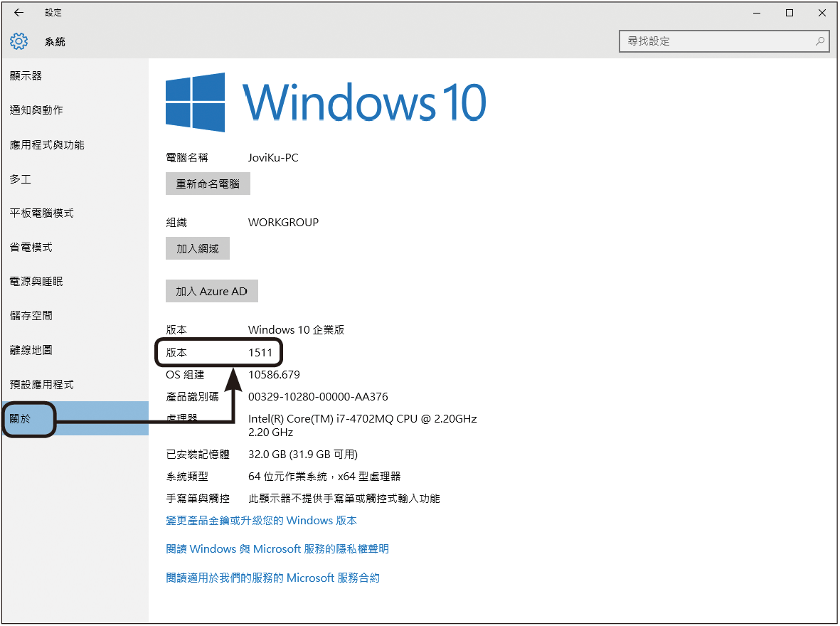Viewport: 840px width, 626px height.
Task: Click the 系統類型 label
Action: click(x=187, y=477)
